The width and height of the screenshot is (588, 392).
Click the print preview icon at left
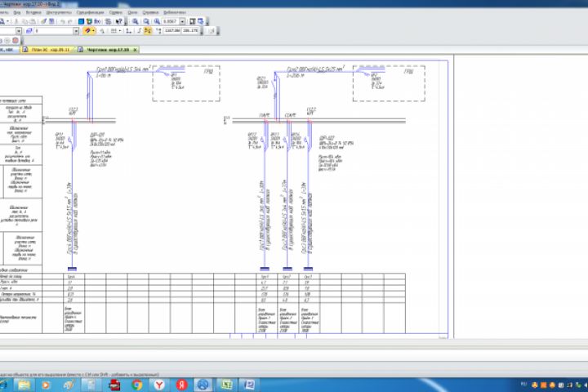click(2, 21)
